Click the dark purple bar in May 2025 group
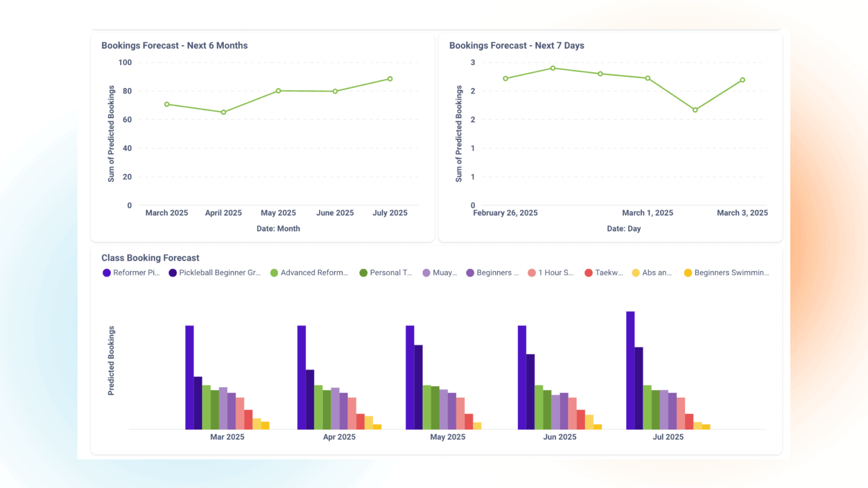 point(417,387)
